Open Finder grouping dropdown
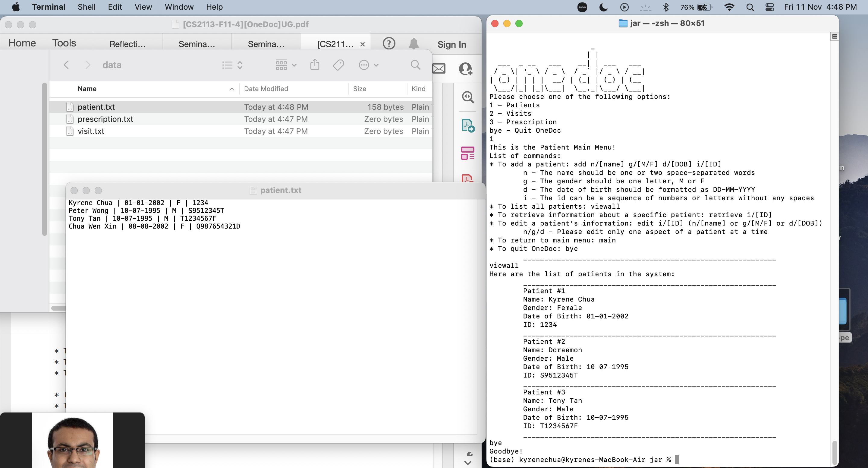The height and width of the screenshot is (468, 868). [x=286, y=65]
